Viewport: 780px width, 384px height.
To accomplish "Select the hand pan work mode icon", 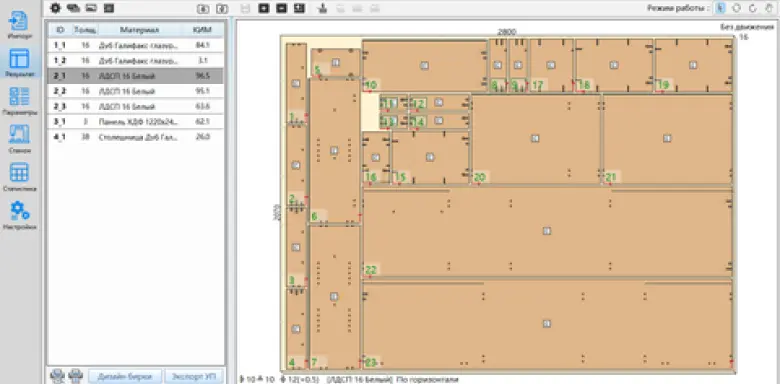I will pos(769,8).
